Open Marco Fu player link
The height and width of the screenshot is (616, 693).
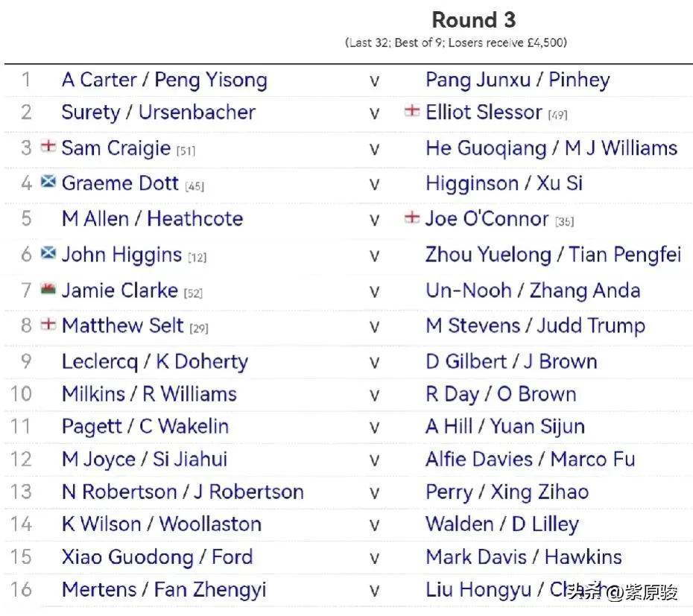tap(593, 459)
